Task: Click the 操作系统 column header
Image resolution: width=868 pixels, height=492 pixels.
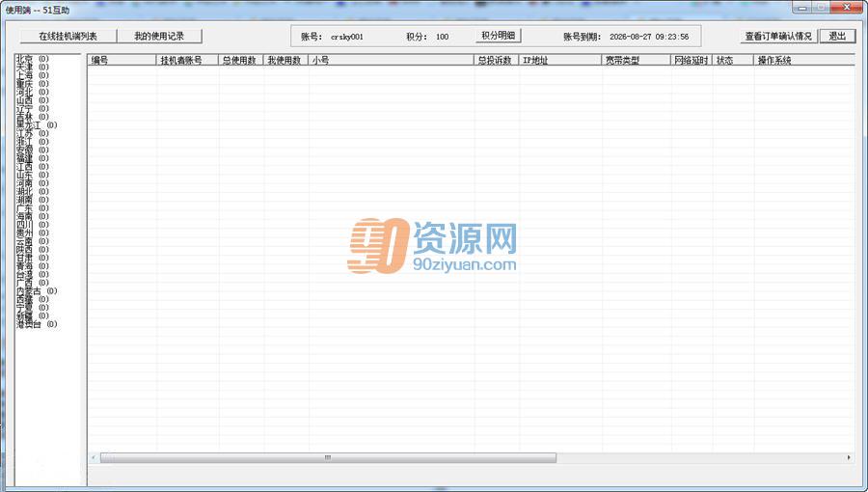Action: tap(804, 60)
